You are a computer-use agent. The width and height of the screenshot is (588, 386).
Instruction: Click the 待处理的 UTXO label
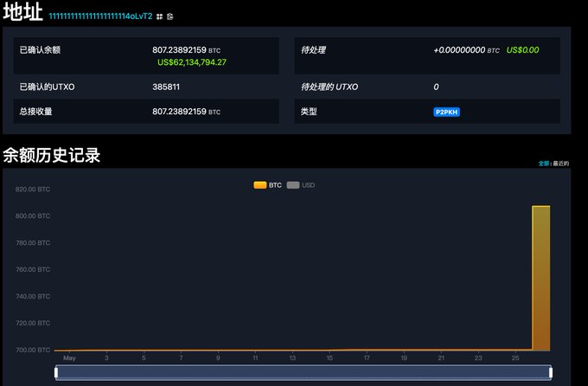pyautogui.click(x=329, y=87)
